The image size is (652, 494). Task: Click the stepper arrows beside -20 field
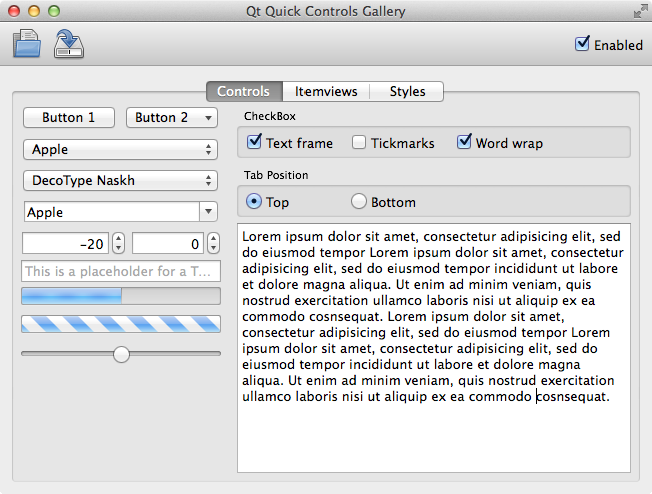(118, 243)
